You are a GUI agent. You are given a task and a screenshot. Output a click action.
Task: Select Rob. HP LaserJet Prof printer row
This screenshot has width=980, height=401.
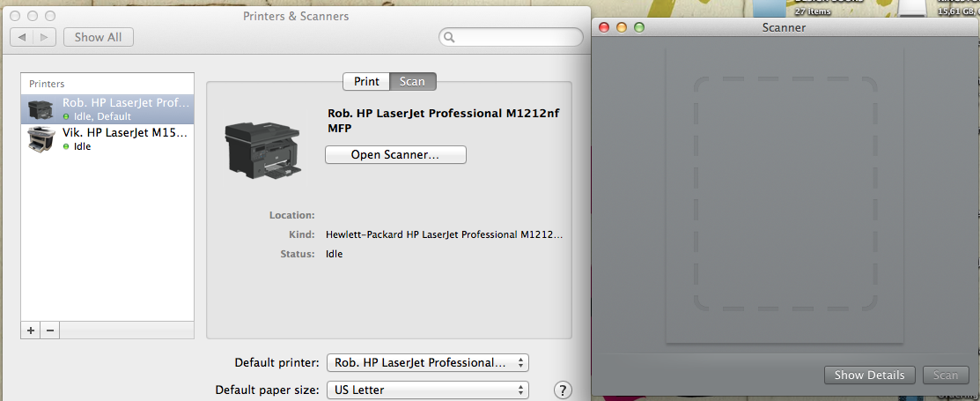(x=107, y=109)
